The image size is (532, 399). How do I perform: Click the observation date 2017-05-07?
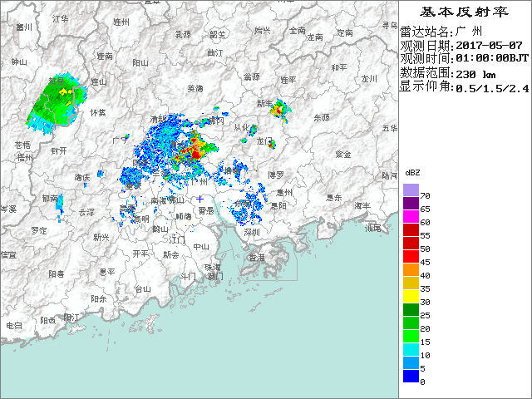point(490,44)
